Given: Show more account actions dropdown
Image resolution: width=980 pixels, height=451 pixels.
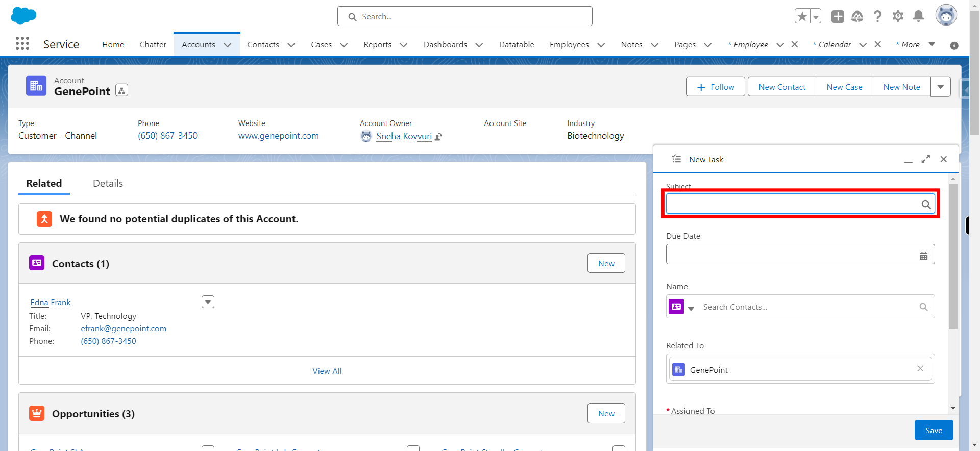Looking at the screenshot, I should (x=941, y=87).
